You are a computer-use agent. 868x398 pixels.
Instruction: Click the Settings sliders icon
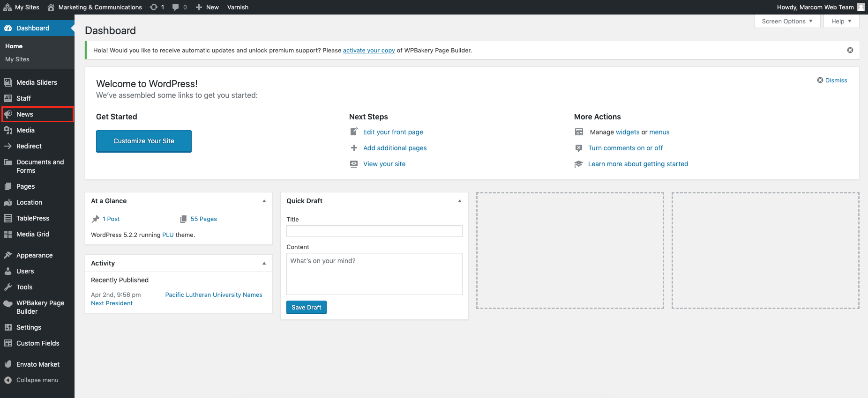point(8,327)
